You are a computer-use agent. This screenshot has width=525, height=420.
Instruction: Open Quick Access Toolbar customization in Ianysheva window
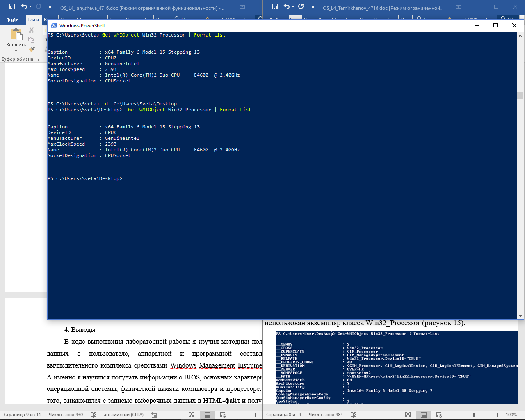pyautogui.click(x=50, y=7)
